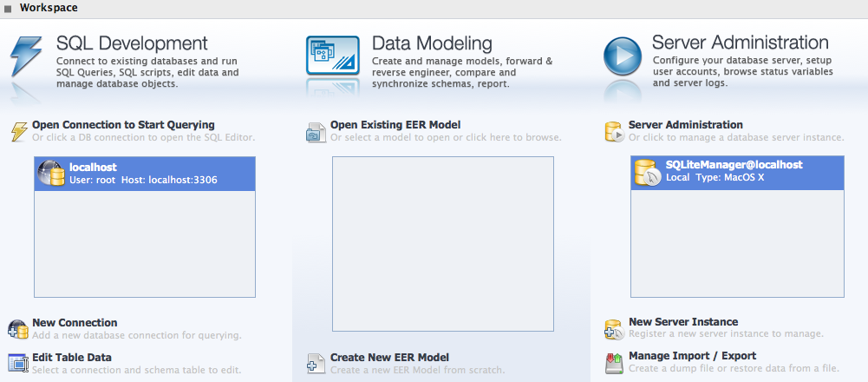The image size is (868, 382).
Task: Add a New Connection
Action: (x=75, y=323)
